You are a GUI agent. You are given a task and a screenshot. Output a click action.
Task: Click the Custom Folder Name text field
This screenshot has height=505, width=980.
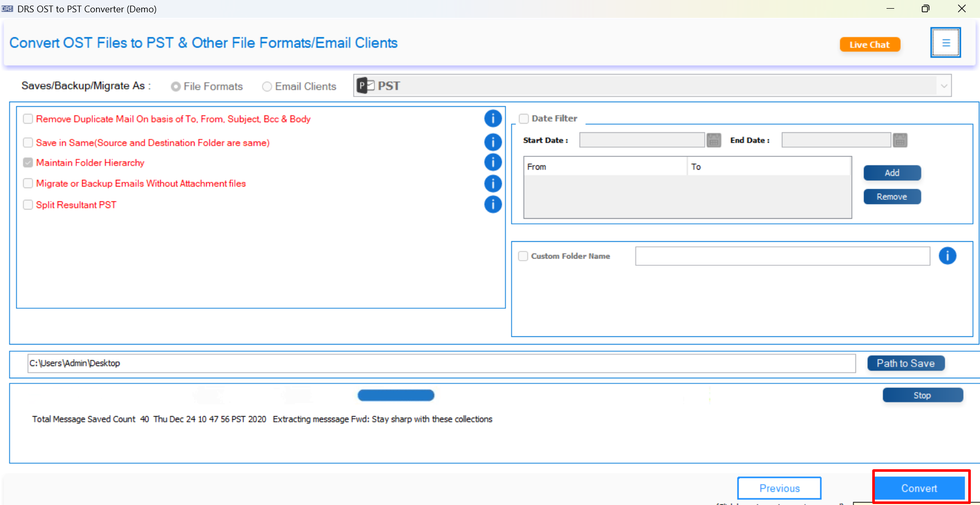click(x=782, y=256)
